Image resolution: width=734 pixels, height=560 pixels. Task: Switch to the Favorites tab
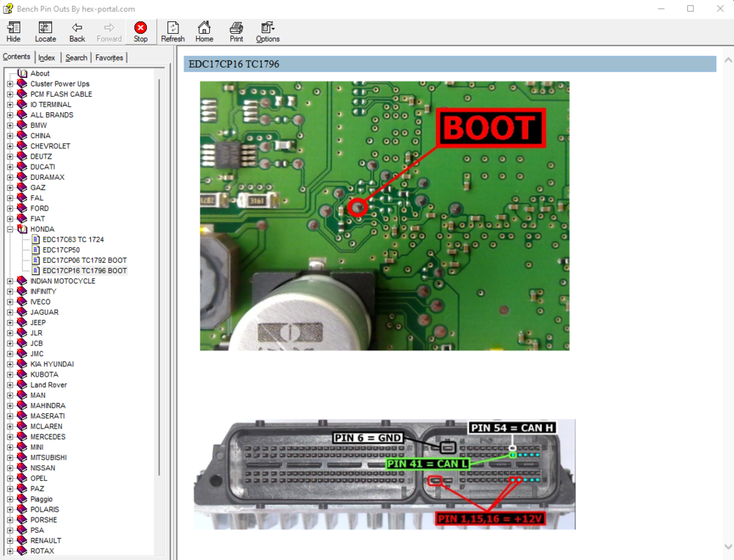click(109, 57)
